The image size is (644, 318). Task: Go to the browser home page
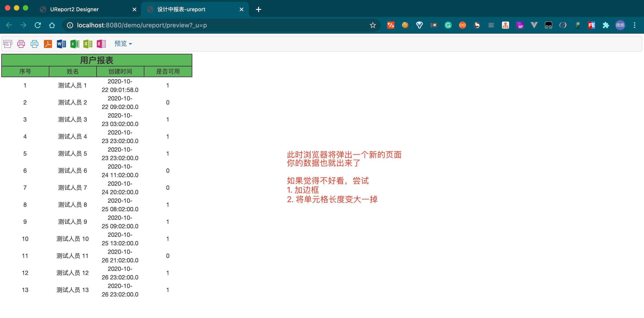pos(52,25)
